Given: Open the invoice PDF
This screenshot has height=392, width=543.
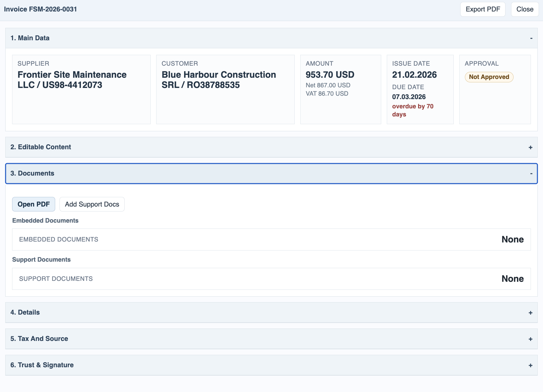Looking at the screenshot, I should click(33, 204).
